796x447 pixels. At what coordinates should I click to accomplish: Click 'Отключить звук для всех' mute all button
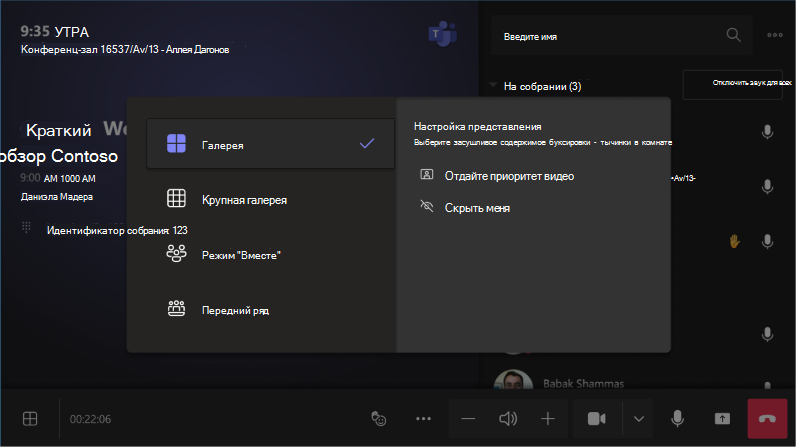coord(733,84)
